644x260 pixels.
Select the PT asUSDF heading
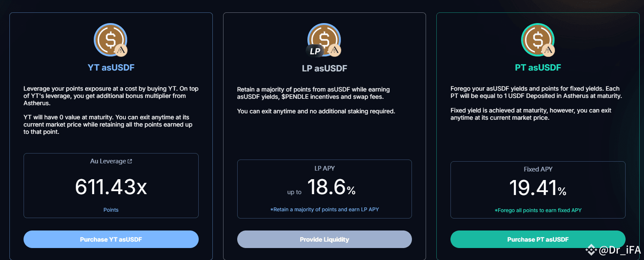[x=538, y=68]
